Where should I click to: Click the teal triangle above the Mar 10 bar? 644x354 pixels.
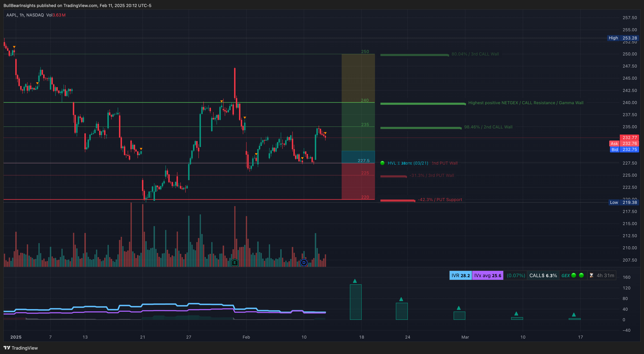pyautogui.click(x=516, y=313)
